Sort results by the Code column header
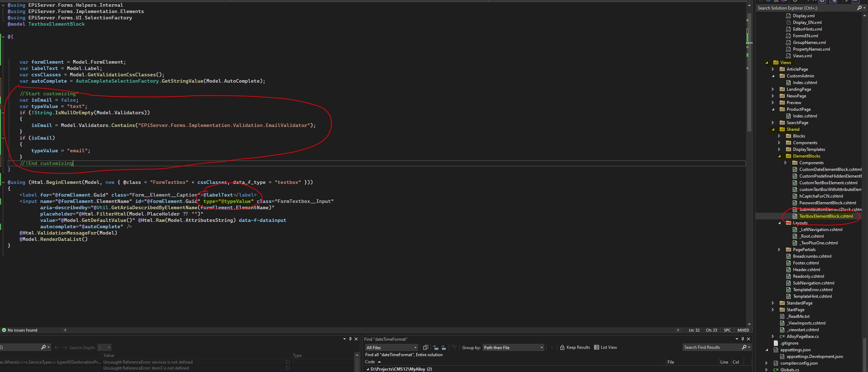868x372 pixels. [370, 362]
